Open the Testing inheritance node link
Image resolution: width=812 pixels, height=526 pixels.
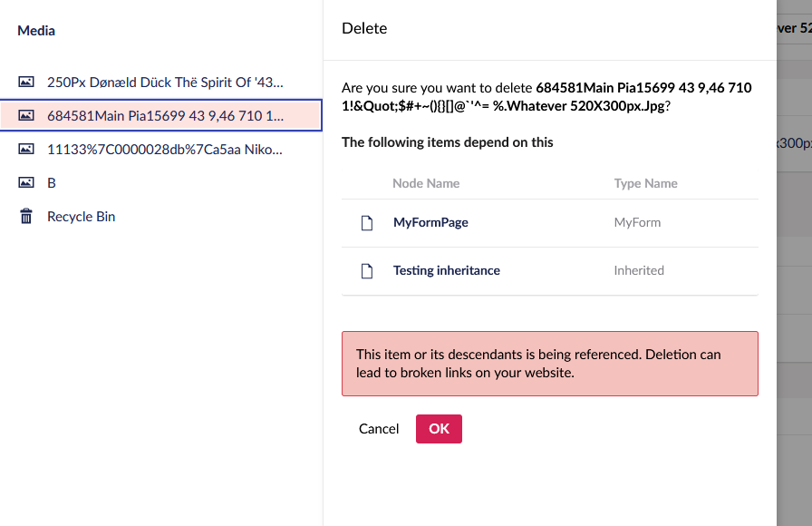pyautogui.click(x=447, y=270)
